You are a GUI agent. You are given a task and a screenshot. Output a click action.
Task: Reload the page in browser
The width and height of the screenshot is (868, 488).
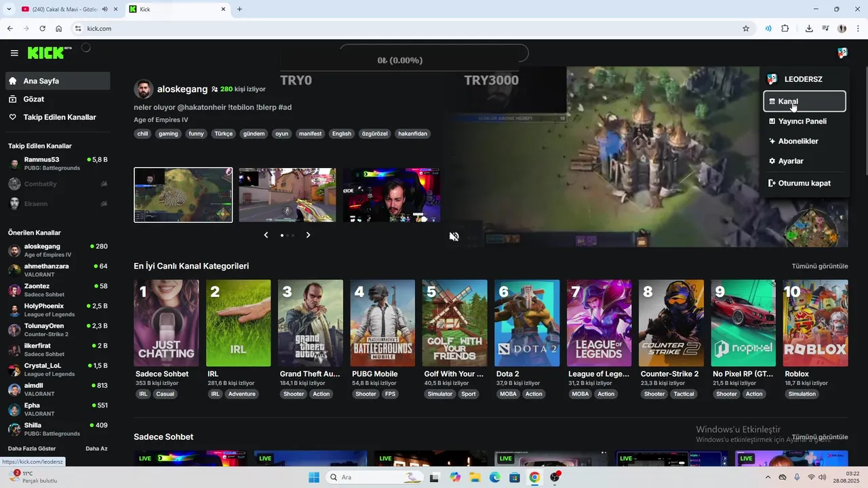pos(42,28)
